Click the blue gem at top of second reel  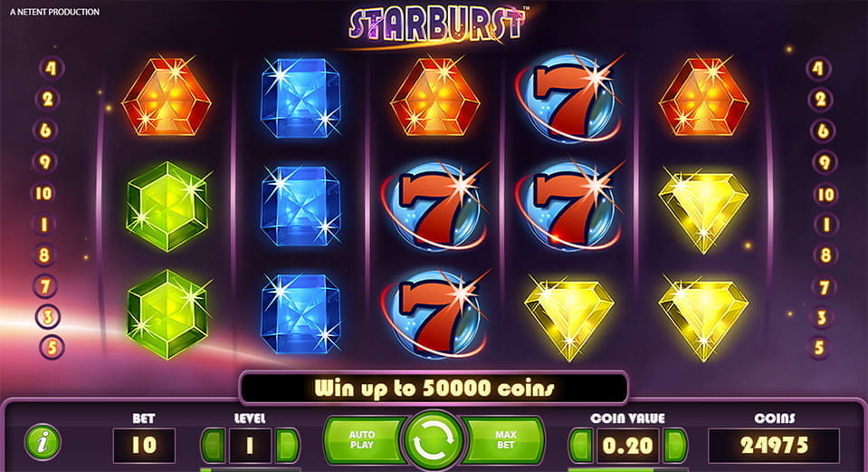(x=300, y=98)
